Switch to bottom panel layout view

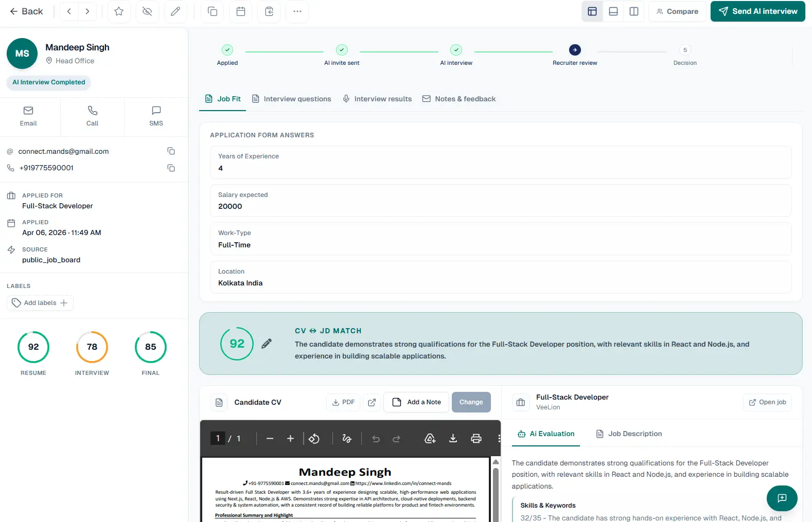613,11
